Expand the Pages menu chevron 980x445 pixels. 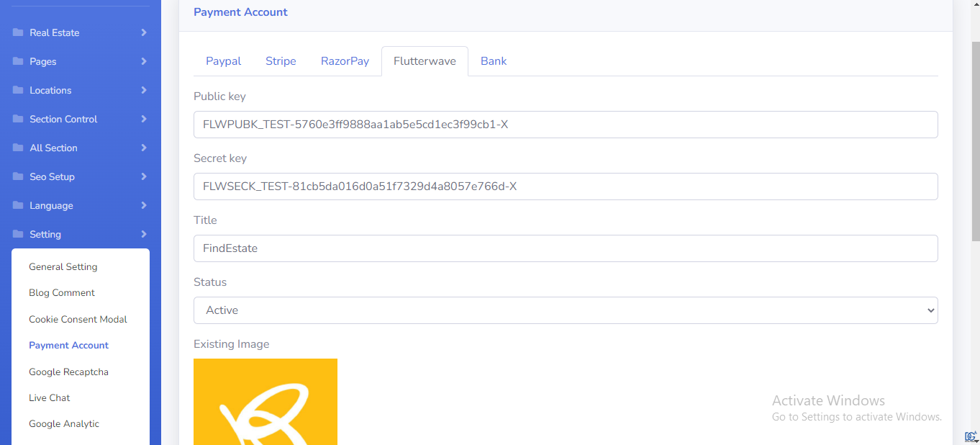pos(144,61)
